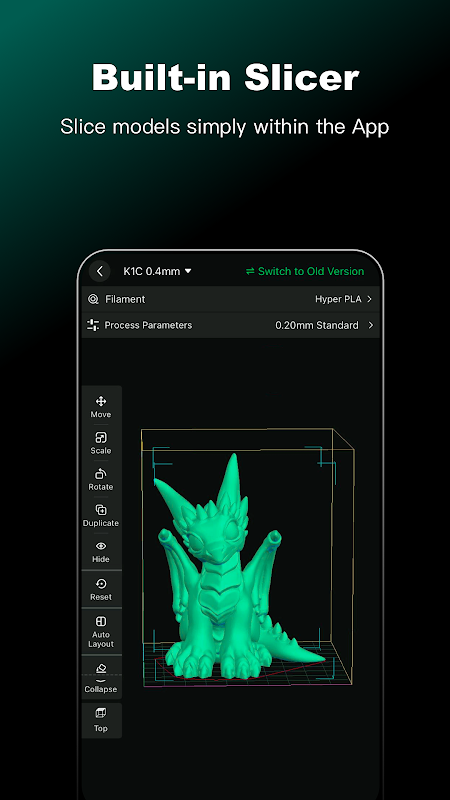Screen dimensions: 450x800
Task: Select the Scale tool
Action: (x=101, y=443)
